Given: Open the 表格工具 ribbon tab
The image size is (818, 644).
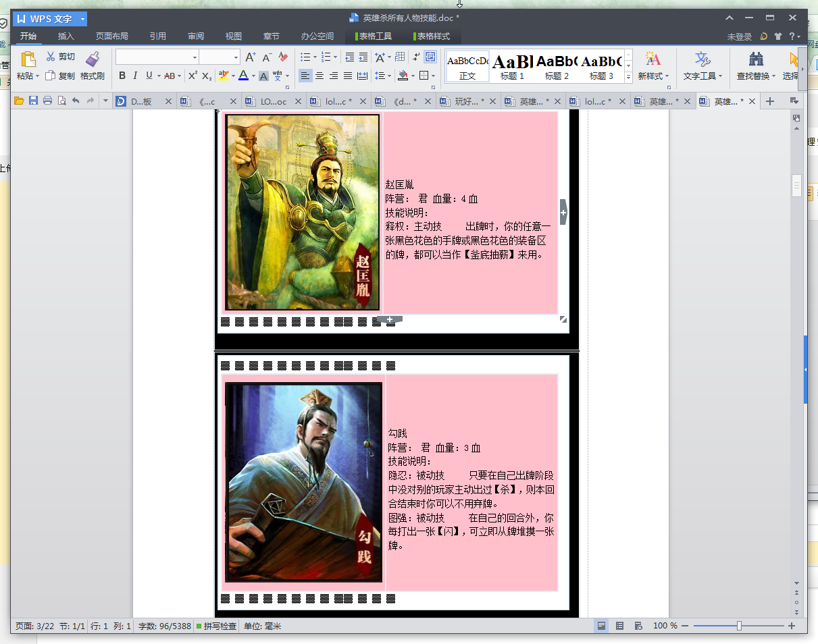Looking at the screenshot, I should tap(374, 36).
